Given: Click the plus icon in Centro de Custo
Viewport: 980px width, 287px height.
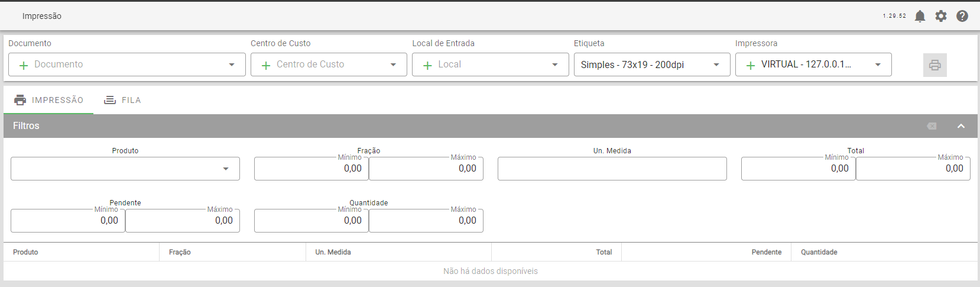Looking at the screenshot, I should pyautogui.click(x=266, y=65).
